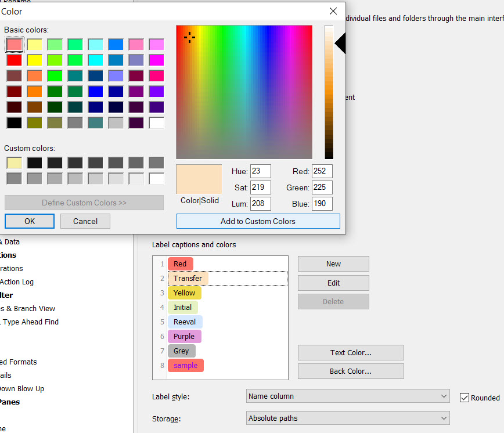Click the Red value input field
Screen dimensions: 504x433
[x=322, y=171]
